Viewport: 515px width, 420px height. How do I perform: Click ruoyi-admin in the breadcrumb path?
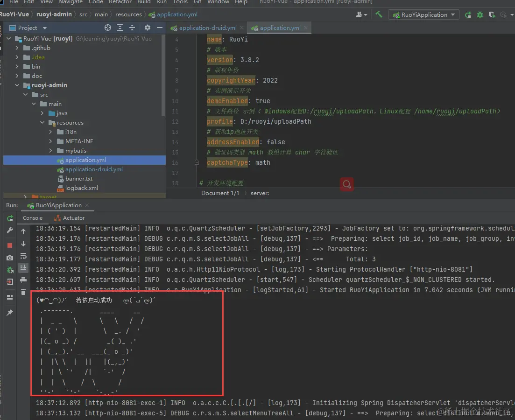tap(54, 14)
